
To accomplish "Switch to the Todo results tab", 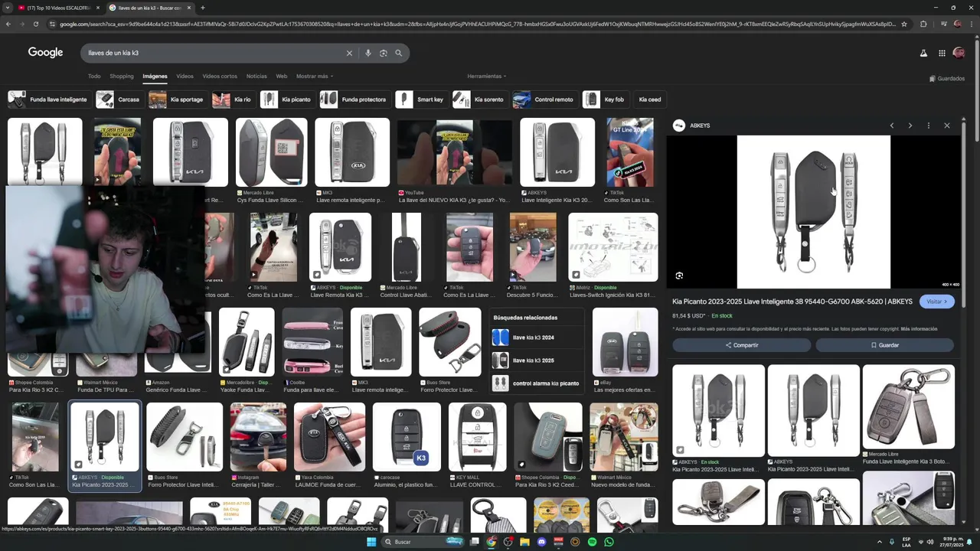I will [x=94, y=76].
